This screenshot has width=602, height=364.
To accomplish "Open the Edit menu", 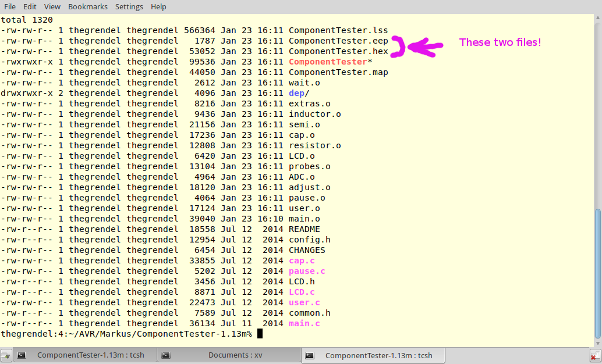I will pos(30,6).
